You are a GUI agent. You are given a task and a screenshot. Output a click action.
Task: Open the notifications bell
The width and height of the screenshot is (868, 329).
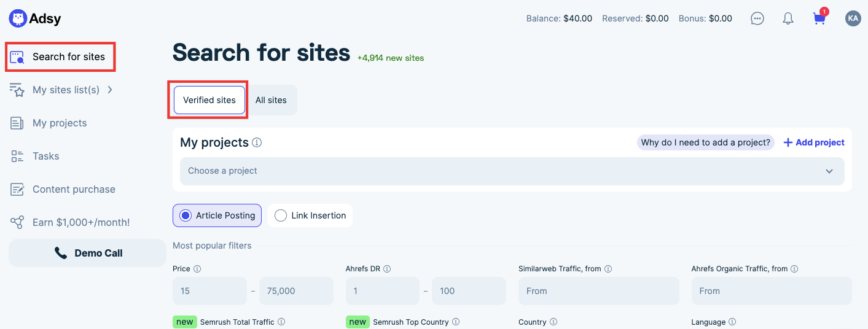(788, 18)
